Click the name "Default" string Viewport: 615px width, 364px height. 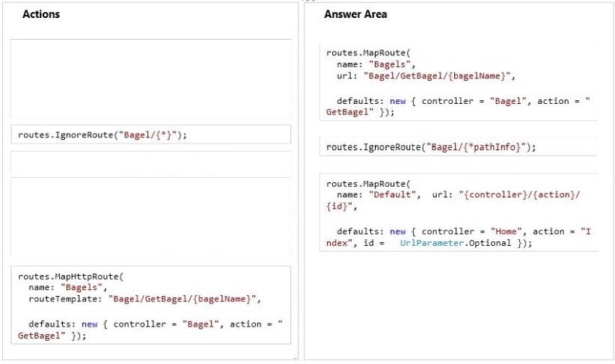[392, 195]
